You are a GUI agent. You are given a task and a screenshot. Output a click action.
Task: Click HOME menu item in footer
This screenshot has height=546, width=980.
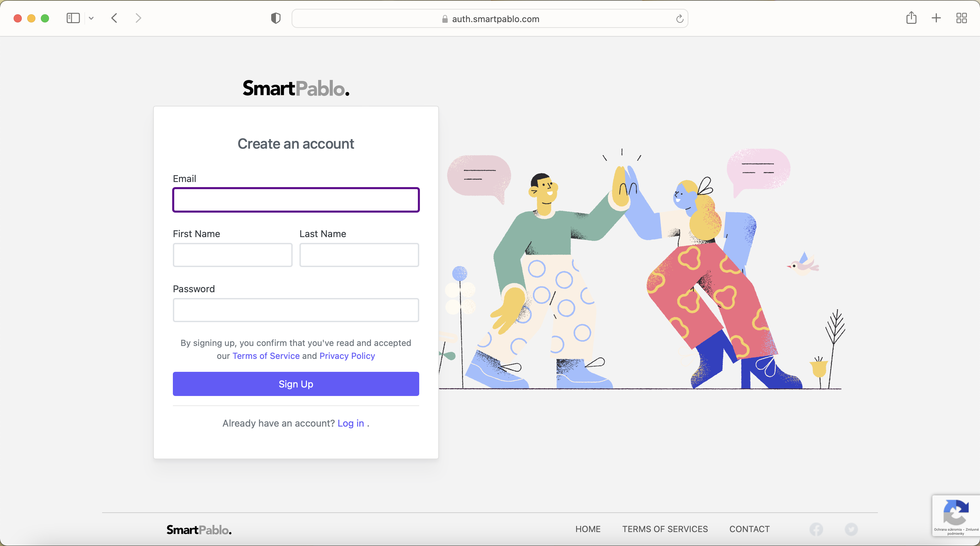588,529
